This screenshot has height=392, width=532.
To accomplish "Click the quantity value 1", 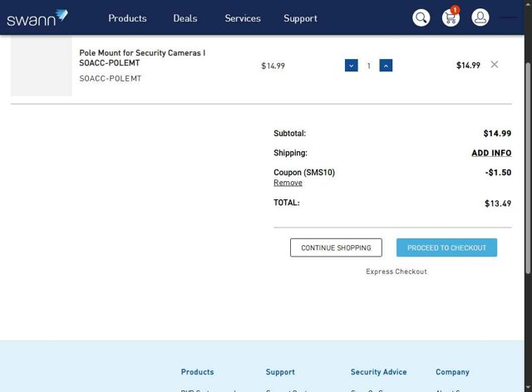I will [368, 66].
